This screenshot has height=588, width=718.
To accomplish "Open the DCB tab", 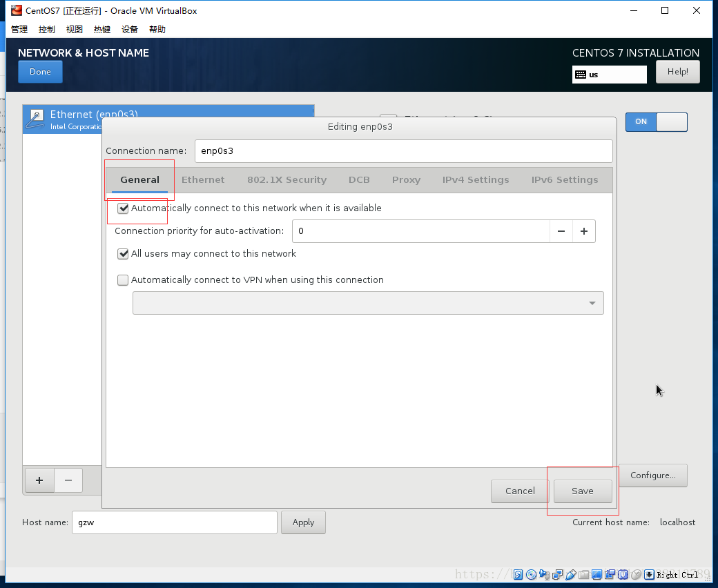I will pyautogui.click(x=359, y=180).
